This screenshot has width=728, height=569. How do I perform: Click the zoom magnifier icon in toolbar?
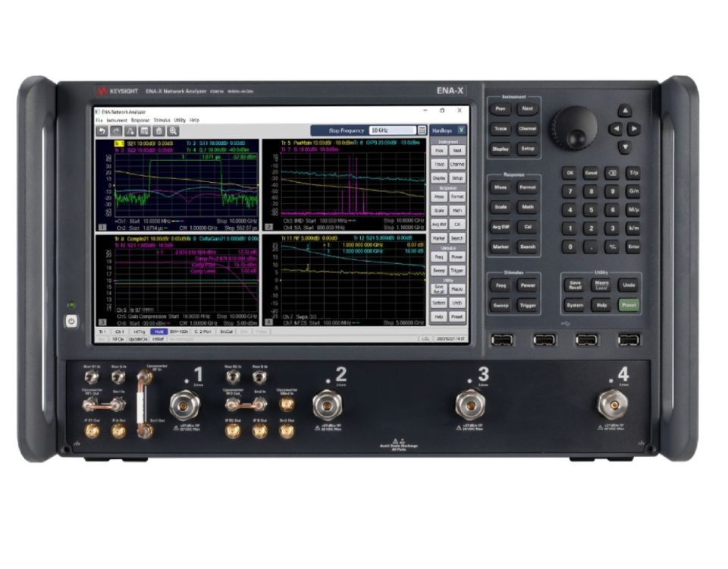173,130
